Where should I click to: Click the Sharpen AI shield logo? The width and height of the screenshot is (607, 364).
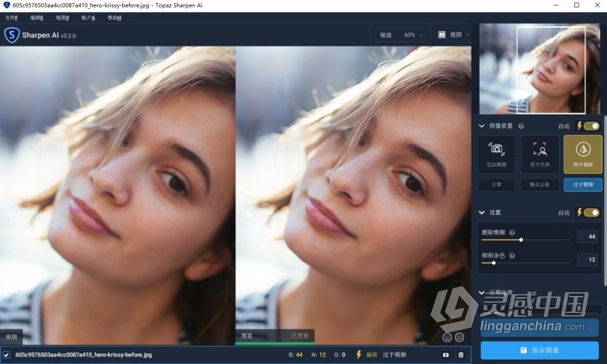(x=11, y=35)
